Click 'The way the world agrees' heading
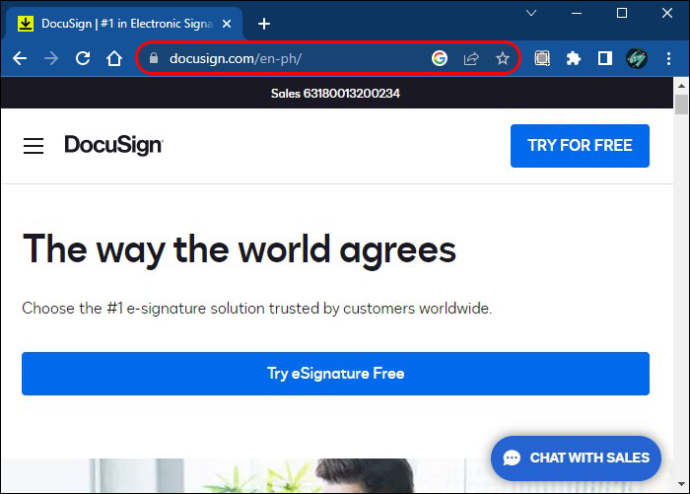The width and height of the screenshot is (690, 494). point(239,249)
